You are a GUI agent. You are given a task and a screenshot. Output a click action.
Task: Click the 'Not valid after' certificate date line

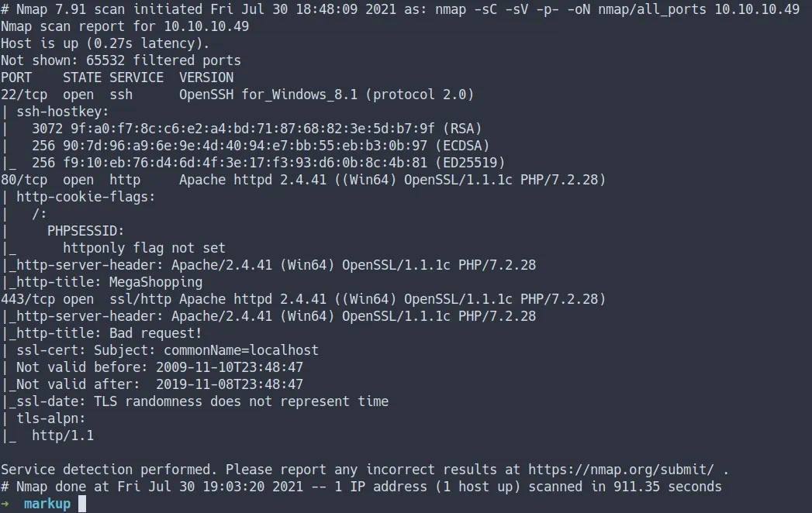155,384
